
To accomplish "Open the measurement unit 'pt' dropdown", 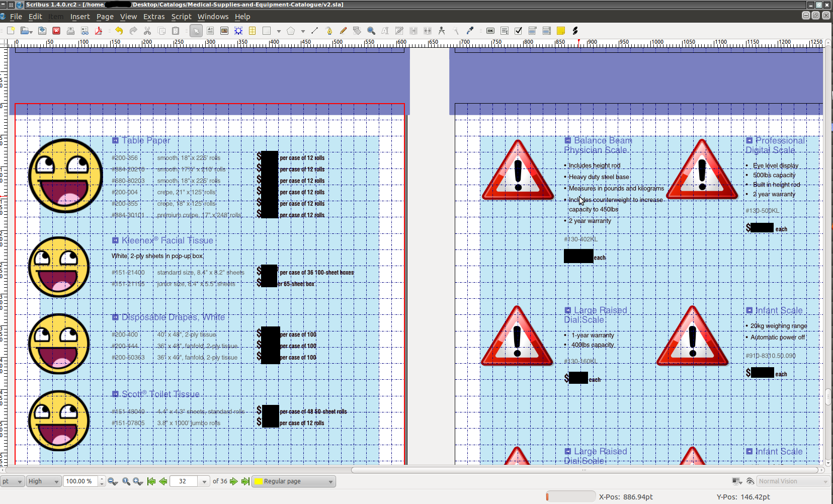I will point(12,481).
